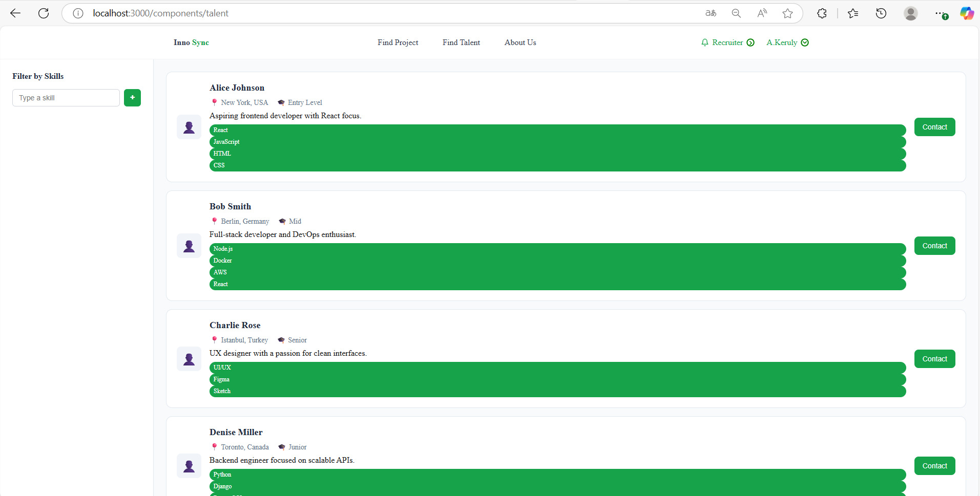Image resolution: width=980 pixels, height=496 pixels.
Task: Contact Bob Smith
Action: coord(934,246)
